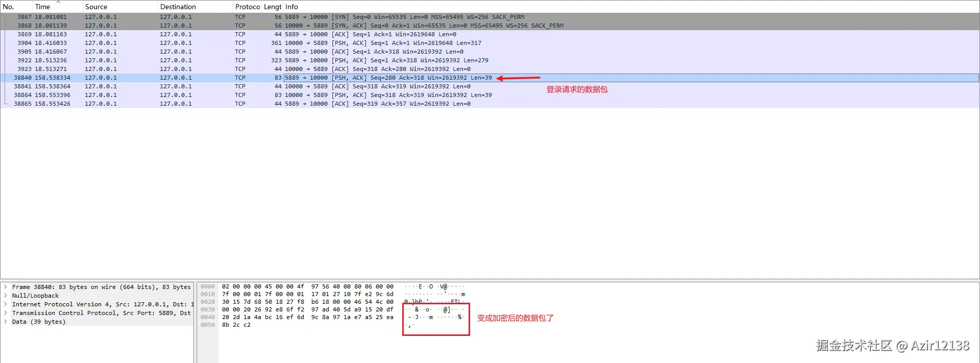
Task: Sort packets by the Time column header
Action: coord(58,7)
